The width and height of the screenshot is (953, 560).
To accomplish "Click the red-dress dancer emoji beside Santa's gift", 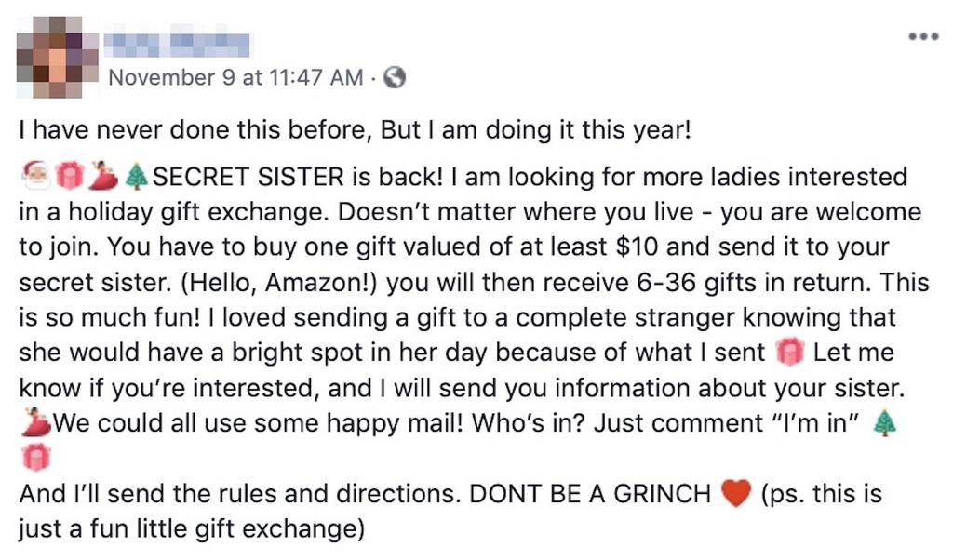I will pyautogui.click(x=105, y=176).
